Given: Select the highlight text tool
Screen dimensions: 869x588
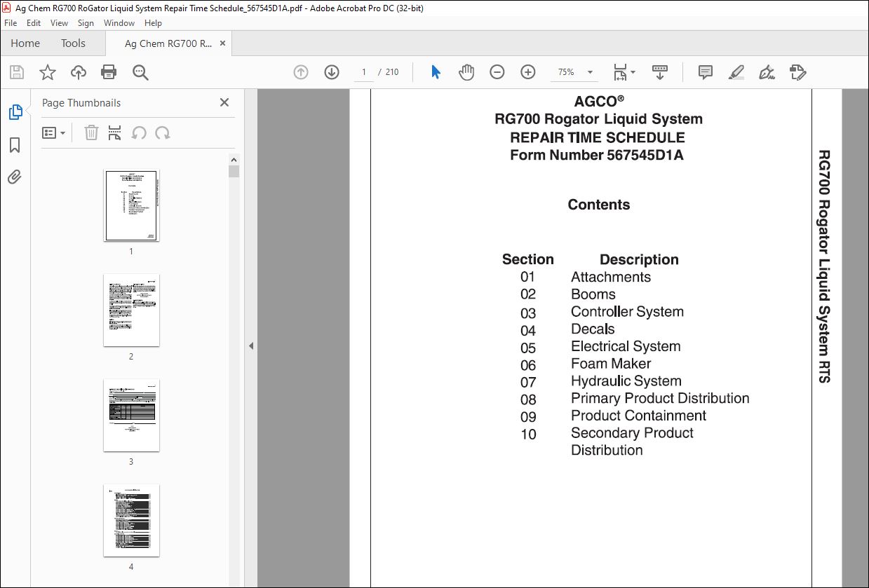Looking at the screenshot, I should click(736, 72).
